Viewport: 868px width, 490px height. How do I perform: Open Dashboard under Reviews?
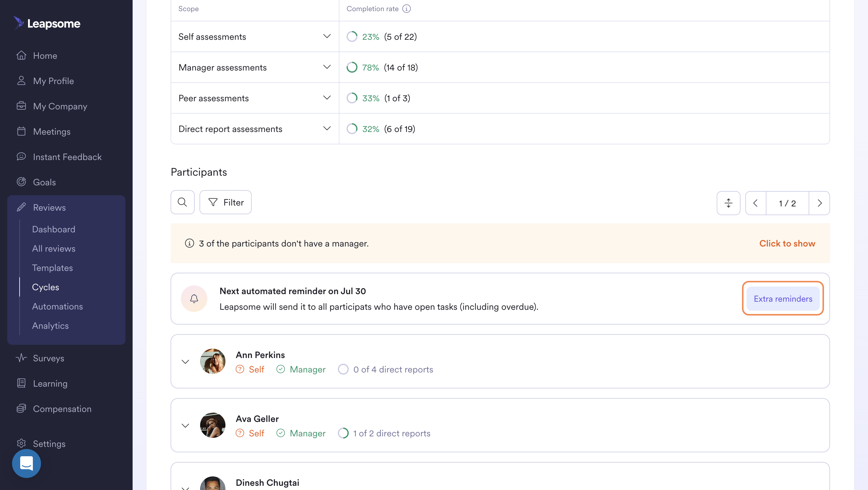pos(54,229)
